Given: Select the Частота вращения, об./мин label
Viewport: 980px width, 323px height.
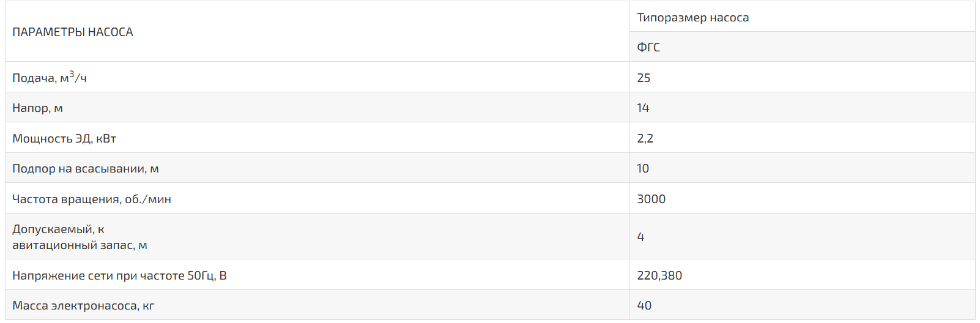Looking at the screenshot, I should pyautogui.click(x=92, y=199).
